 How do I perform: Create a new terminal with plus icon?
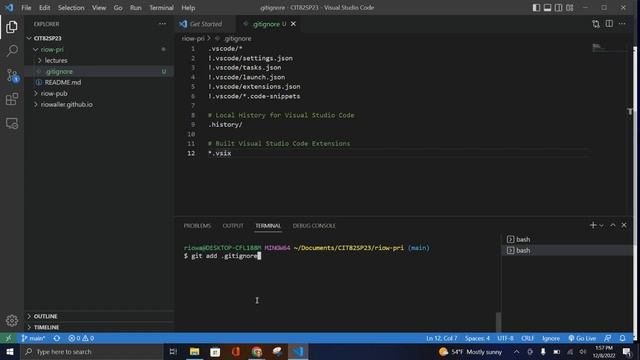593,225
